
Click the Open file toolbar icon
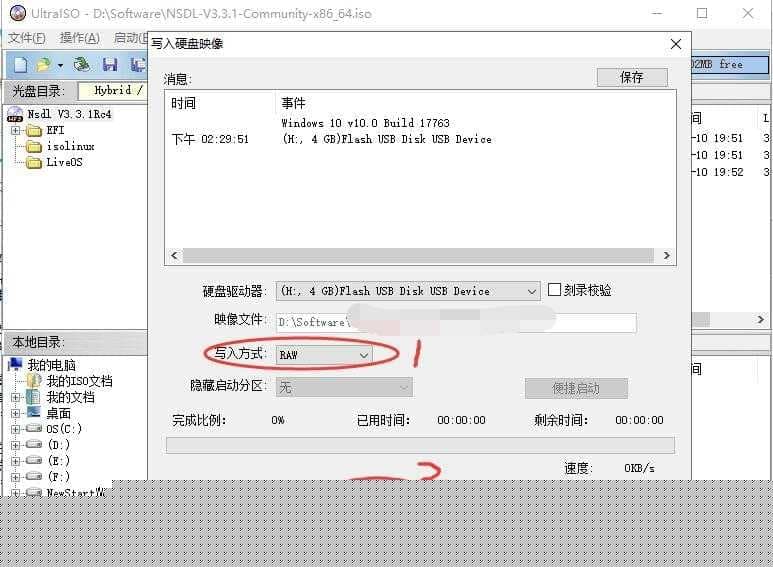click(44, 65)
